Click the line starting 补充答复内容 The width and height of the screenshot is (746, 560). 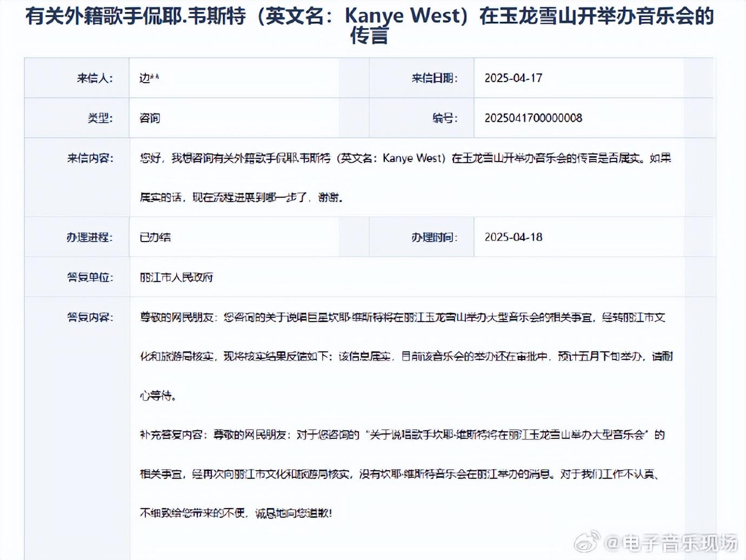[x=402, y=435]
